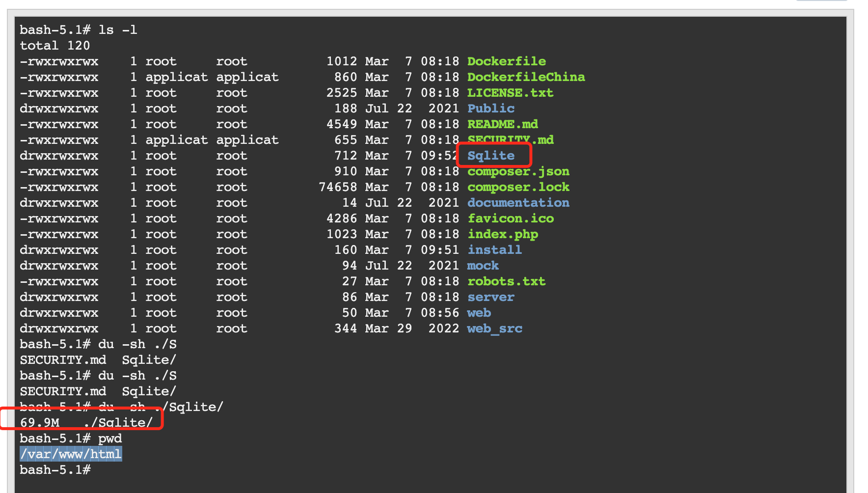This screenshot has height=493, width=868.
Task: Click the web_src directory entry
Action: (x=494, y=328)
